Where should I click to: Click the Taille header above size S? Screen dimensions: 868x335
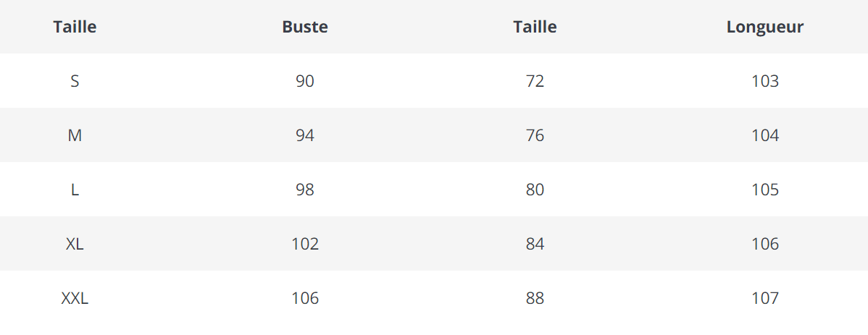75,27
